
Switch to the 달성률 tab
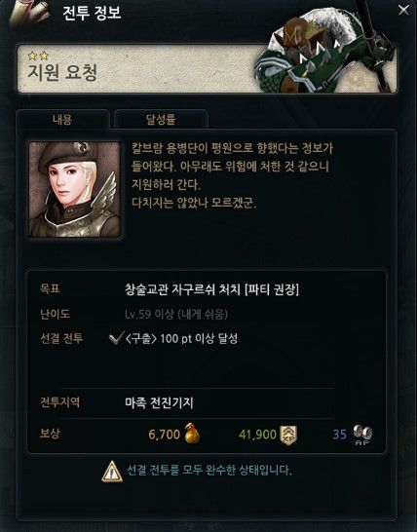click(x=161, y=119)
